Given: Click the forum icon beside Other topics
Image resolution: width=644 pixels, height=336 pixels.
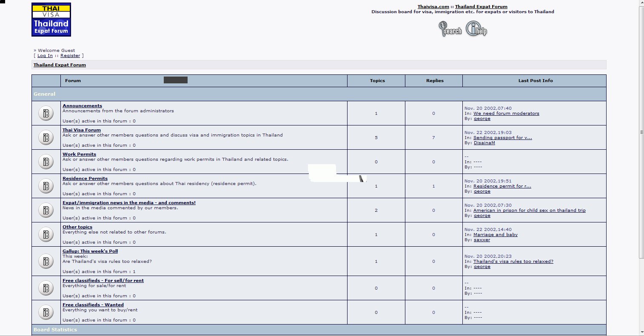Looking at the screenshot, I should [x=46, y=234].
